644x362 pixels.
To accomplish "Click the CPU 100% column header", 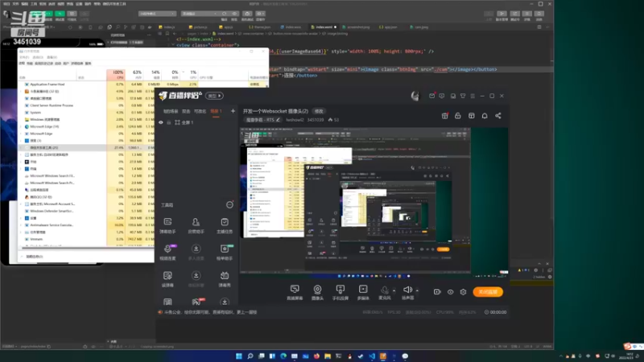I will coord(116,74).
